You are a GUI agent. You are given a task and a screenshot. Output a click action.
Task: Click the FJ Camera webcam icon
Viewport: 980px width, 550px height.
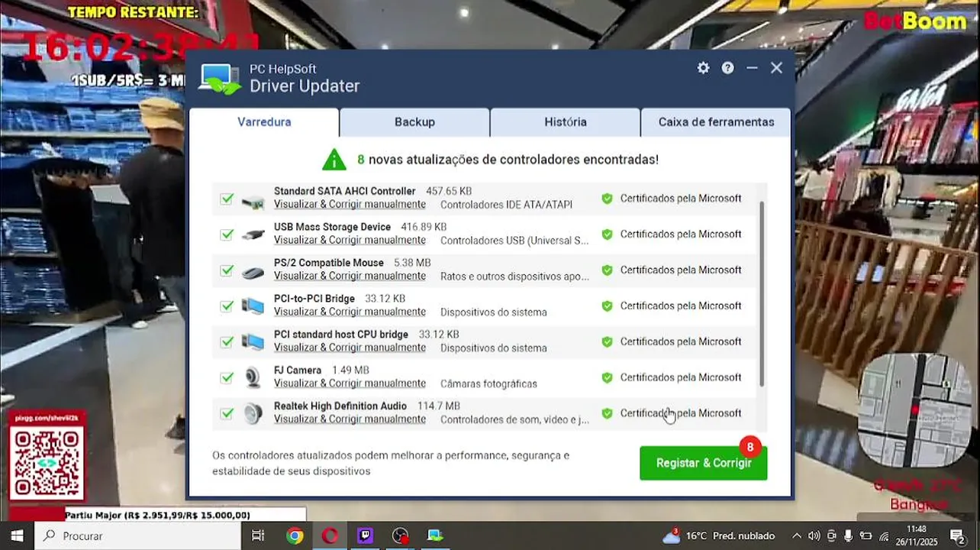coord(253,377)
